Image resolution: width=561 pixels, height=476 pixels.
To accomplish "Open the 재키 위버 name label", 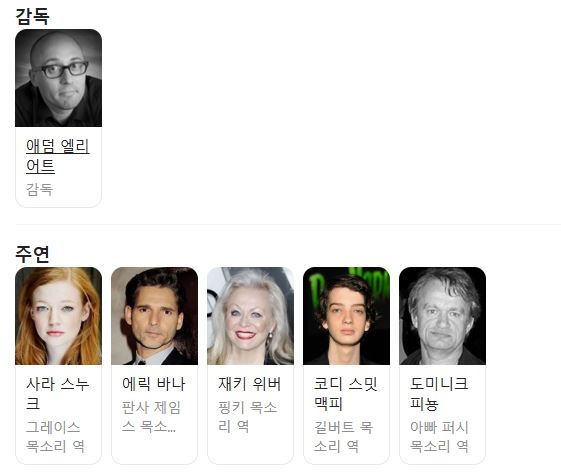I will coord(249,384).
